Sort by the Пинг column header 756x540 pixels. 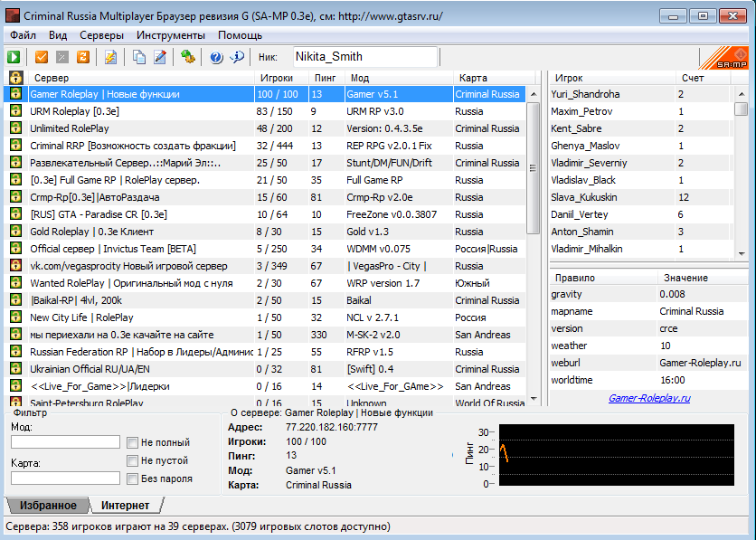[326, 78]
